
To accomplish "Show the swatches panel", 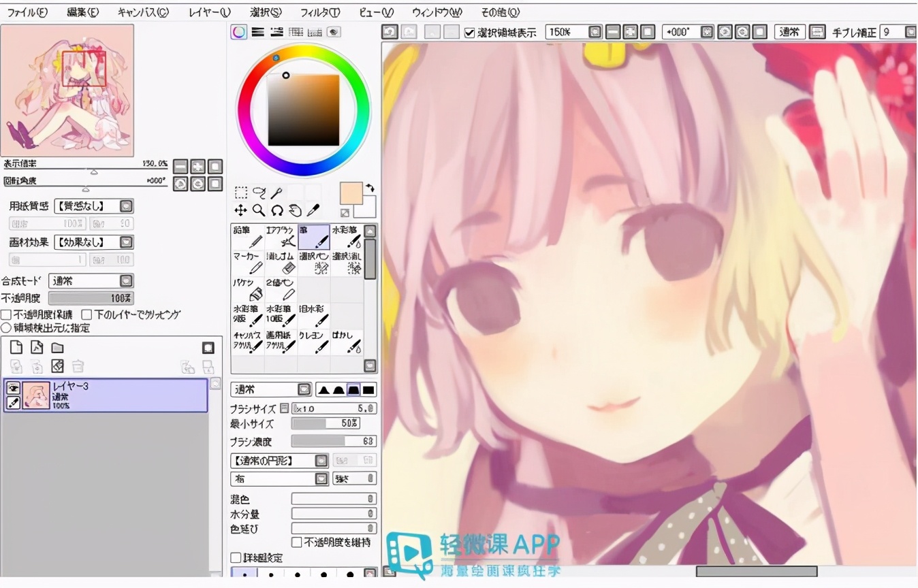I will click(x=315, y=31).
